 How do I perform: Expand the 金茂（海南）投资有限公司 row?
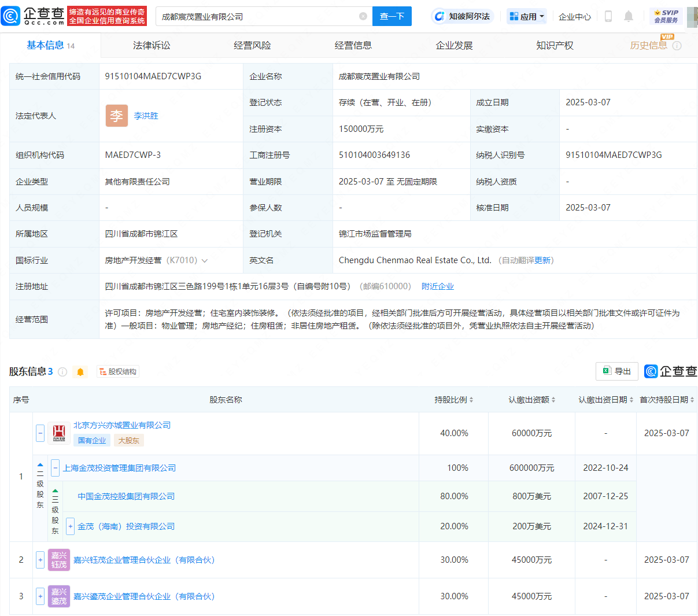click(x=70, y=526)
